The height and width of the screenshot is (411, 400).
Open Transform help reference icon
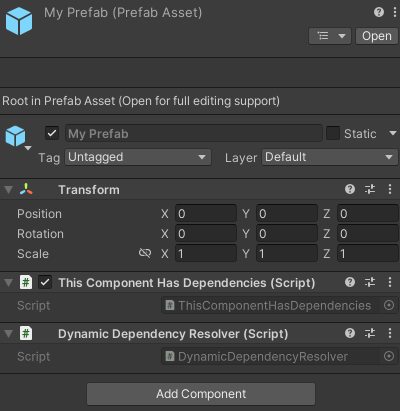click(x=350, y=189)
